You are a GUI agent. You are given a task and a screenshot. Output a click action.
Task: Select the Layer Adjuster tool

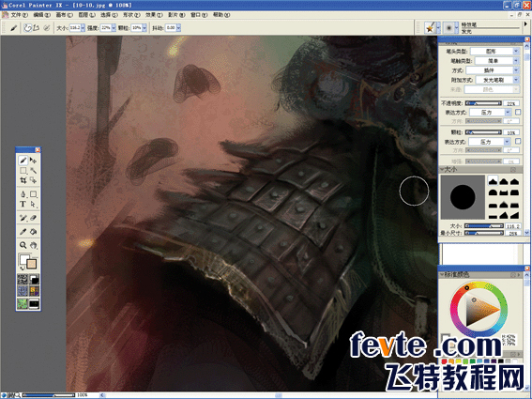33,160
